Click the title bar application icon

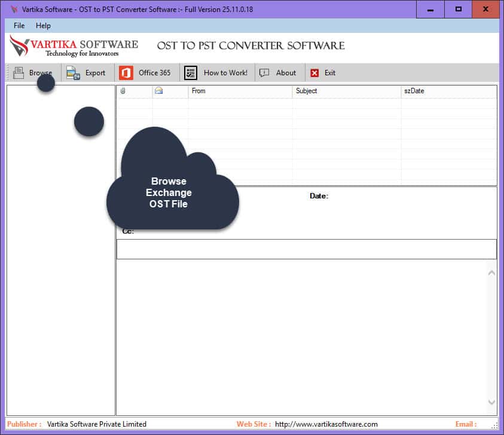point(14,10)
